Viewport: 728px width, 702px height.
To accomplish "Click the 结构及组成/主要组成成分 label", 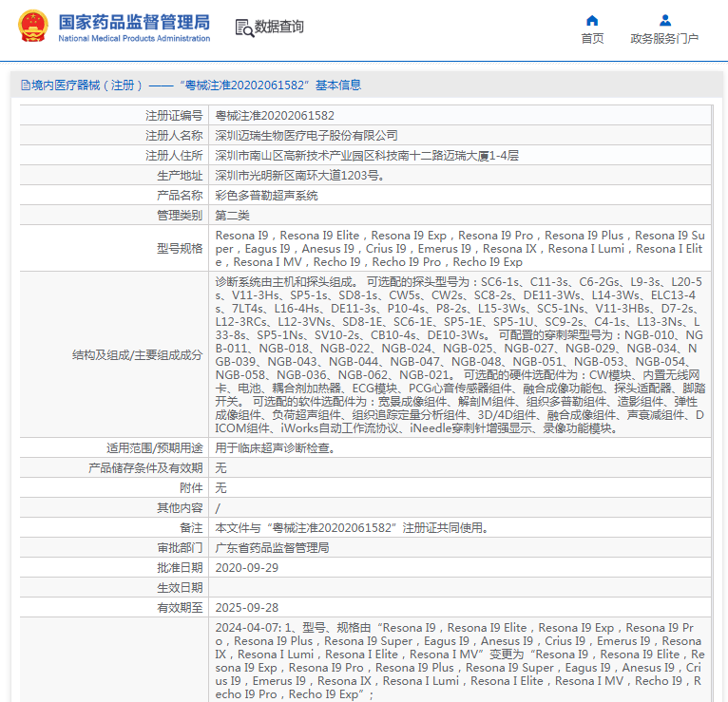I will tap(138, 355).
